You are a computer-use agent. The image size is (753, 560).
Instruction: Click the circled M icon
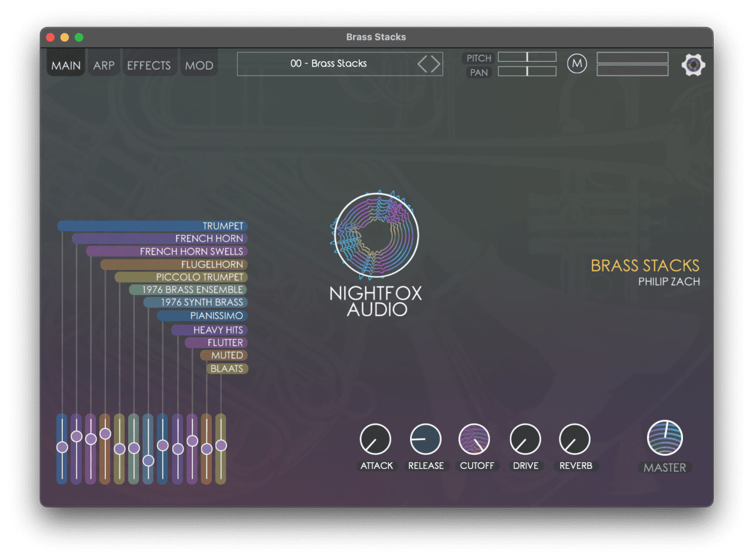click(x=577, y=64)
